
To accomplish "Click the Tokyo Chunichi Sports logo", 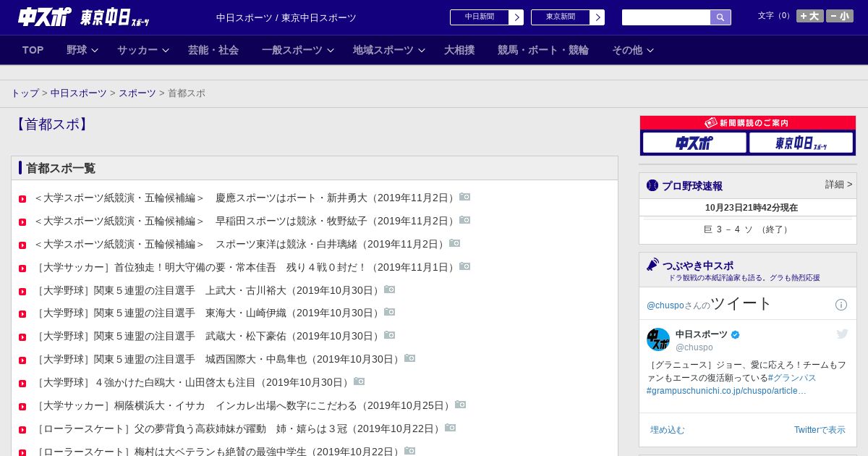I will (115, 17).
